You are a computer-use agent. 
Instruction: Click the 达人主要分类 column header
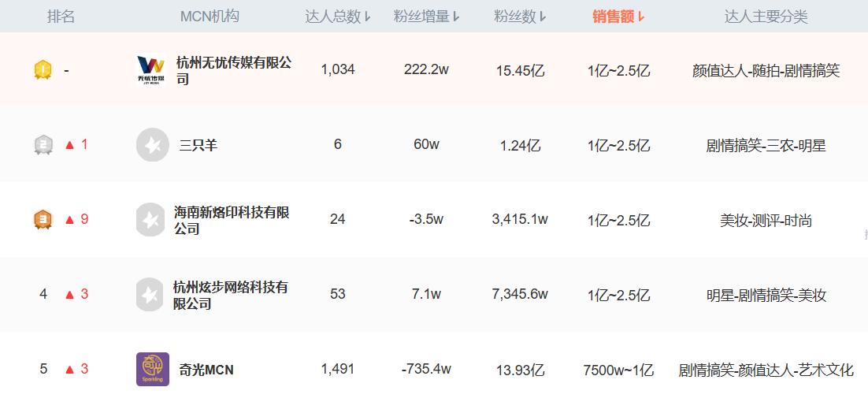(766, 17)
